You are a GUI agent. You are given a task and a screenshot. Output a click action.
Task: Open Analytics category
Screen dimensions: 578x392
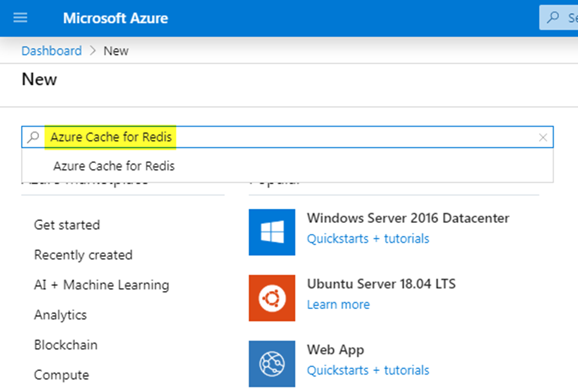pos(61,315)
